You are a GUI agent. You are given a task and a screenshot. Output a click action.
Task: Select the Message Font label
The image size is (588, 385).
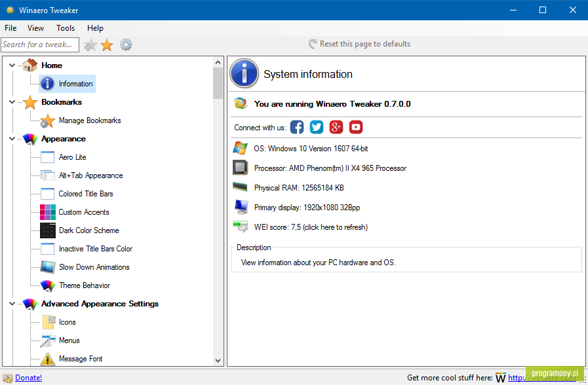(81, 359)
